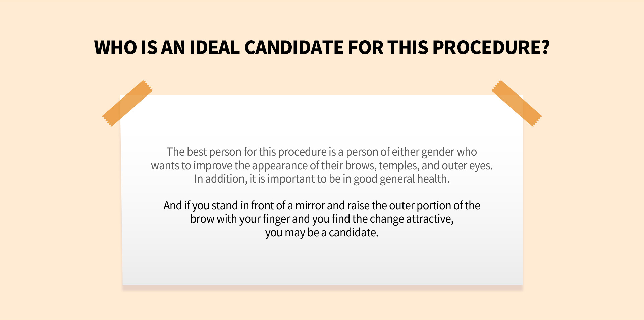Select the line starting 'The best person'
644x320 pixels.
322,152
